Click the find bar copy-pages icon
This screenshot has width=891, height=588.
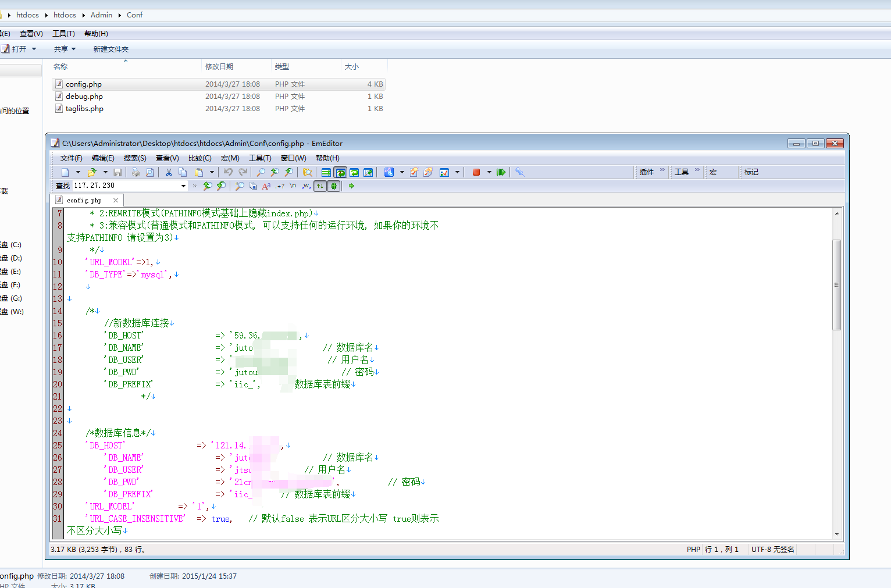[x=253, y=186]
